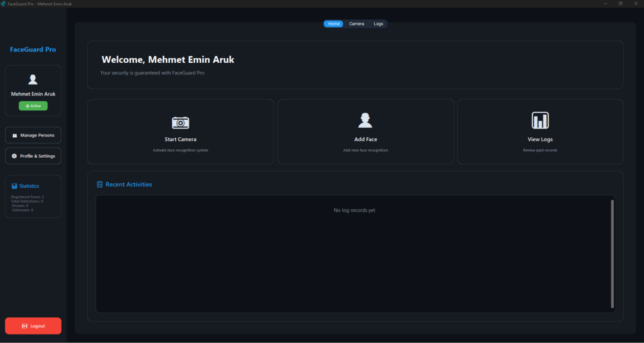This screenshot has height=343, width=644.
Task: Switch to the Logs tab
Action: point(378,24)
